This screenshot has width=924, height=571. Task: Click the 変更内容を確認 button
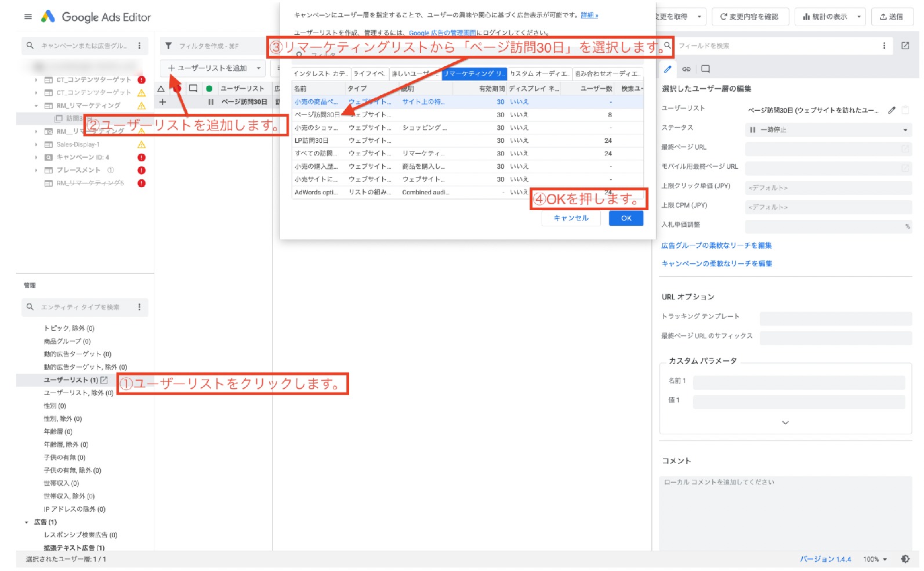(x=749, y=17)
